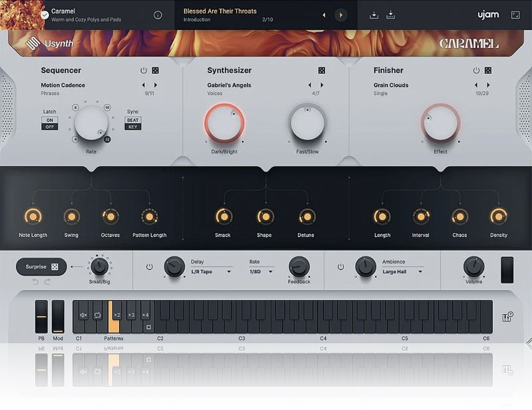Click the keyboard settings icon at far right
Image resolution: width=532 pixels, height=410 pixels.
(508, 315)
